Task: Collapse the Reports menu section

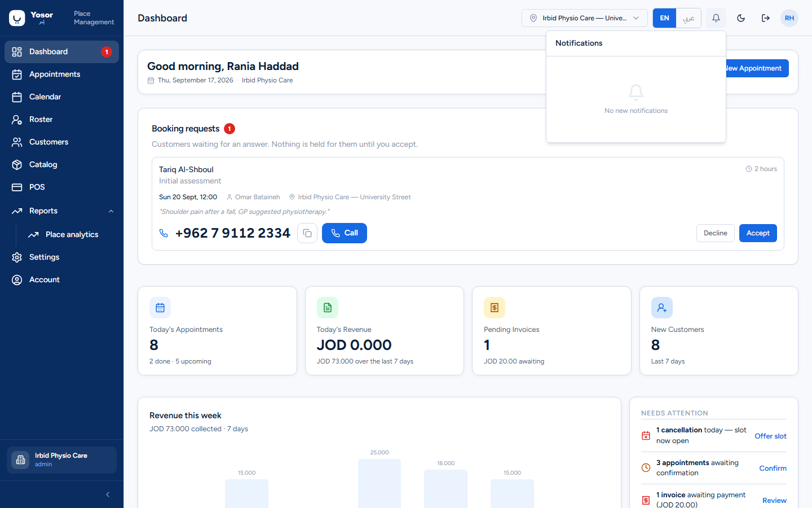Action: coord(62,211)
